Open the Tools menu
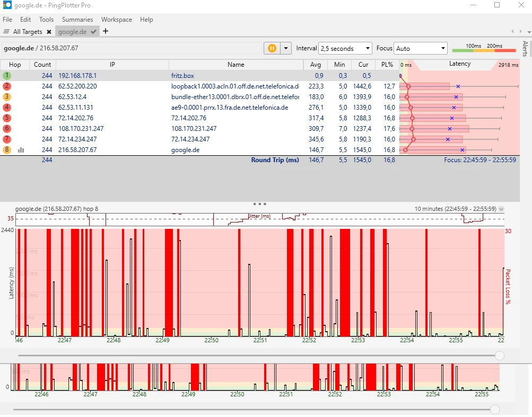Screen dimensions: 532x417 point(46,19)
